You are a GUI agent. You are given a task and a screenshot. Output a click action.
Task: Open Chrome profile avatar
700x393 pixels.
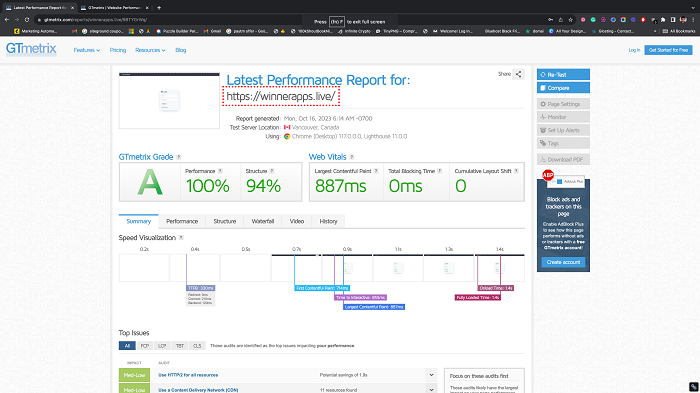(x=683, y=20)
